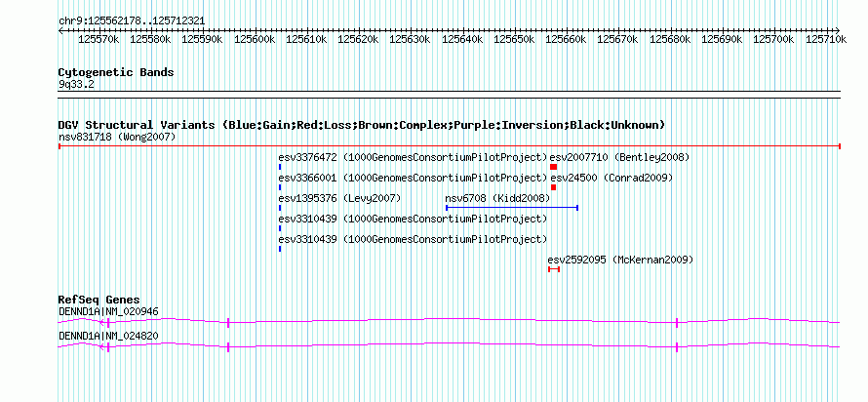
Task: Click the 125710k scale label
Action: coord(825,39)
